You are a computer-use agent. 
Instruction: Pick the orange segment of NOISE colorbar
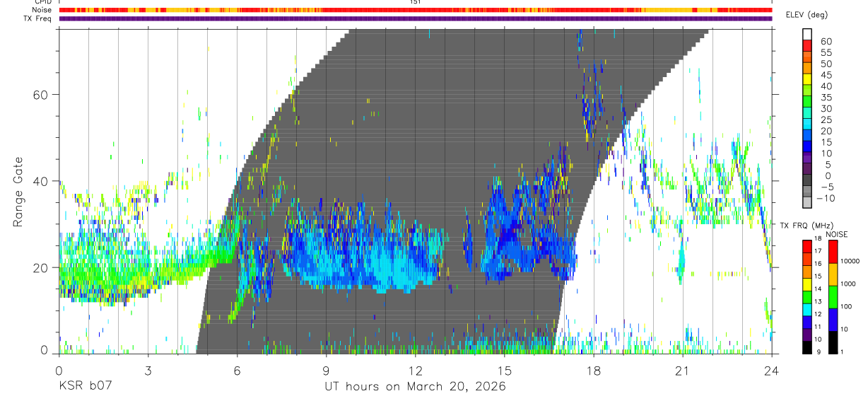[833, 274]
